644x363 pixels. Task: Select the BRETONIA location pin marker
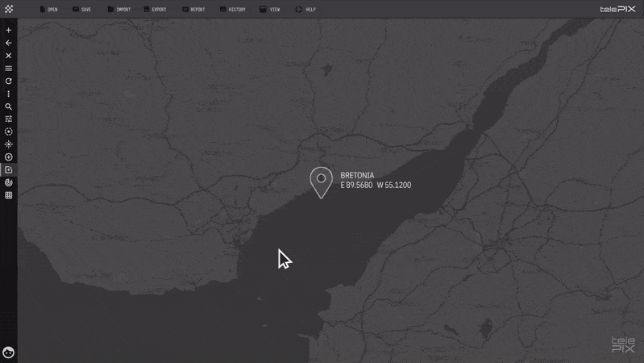(321, 182)
